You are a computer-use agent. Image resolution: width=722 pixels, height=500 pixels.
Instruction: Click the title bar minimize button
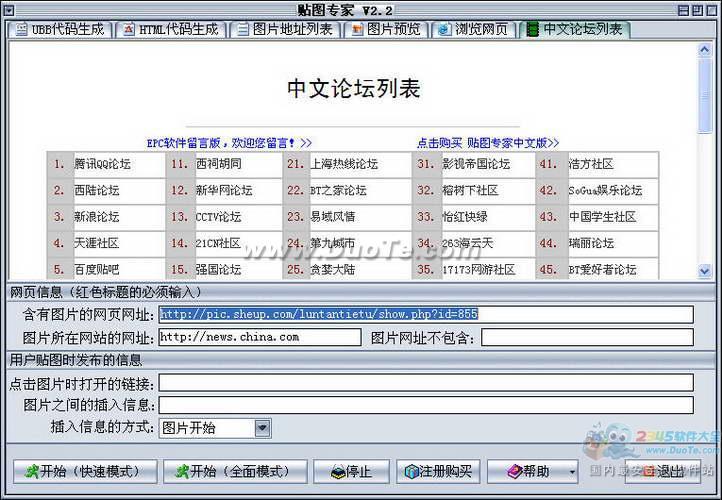tap(684, 10)
